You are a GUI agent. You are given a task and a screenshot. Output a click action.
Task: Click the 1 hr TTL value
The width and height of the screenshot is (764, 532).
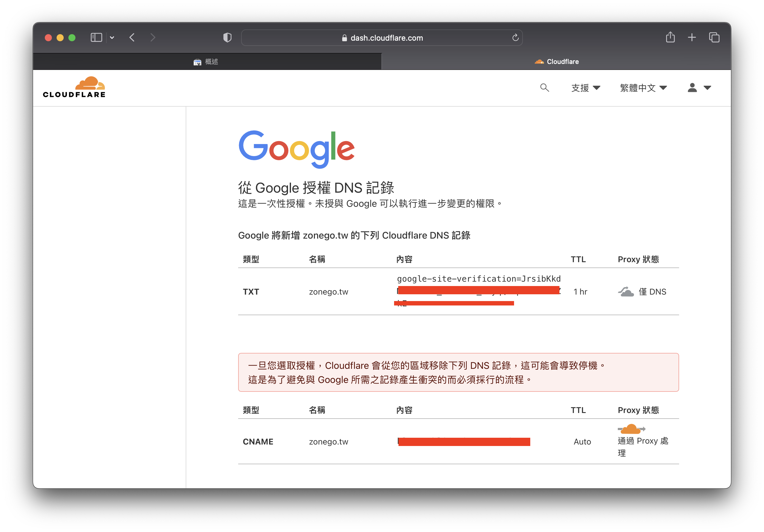(580, 292)
